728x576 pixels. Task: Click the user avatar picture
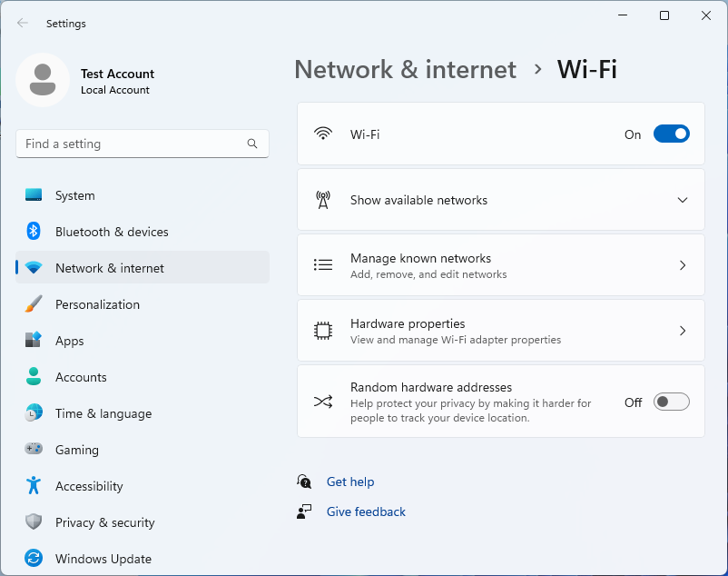click(43, 80)
